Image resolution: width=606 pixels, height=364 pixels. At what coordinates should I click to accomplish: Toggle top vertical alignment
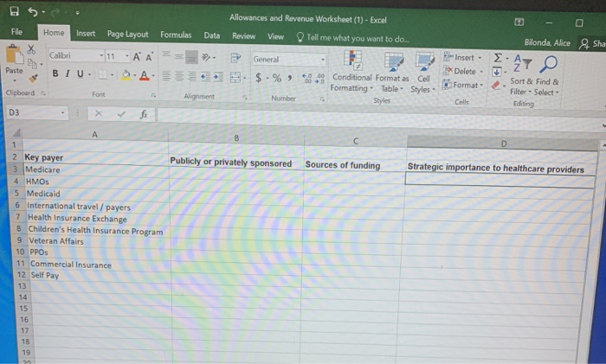coord(166,54)
